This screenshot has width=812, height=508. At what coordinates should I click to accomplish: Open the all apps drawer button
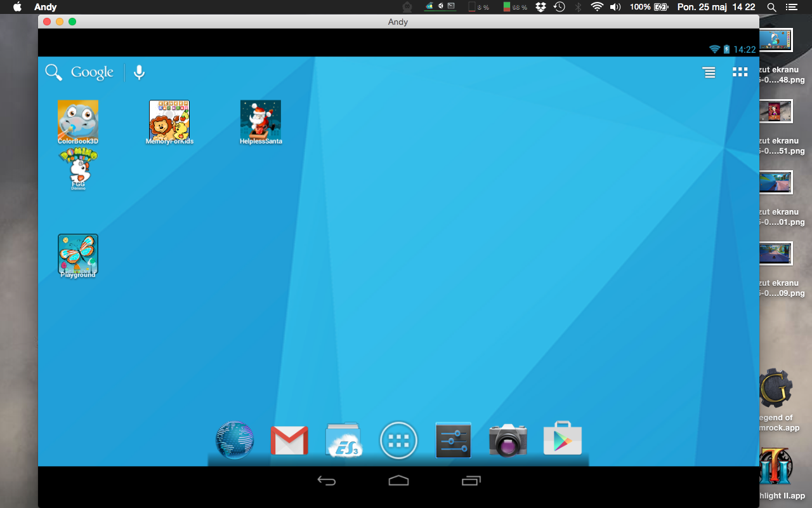[x=398, y=440]
